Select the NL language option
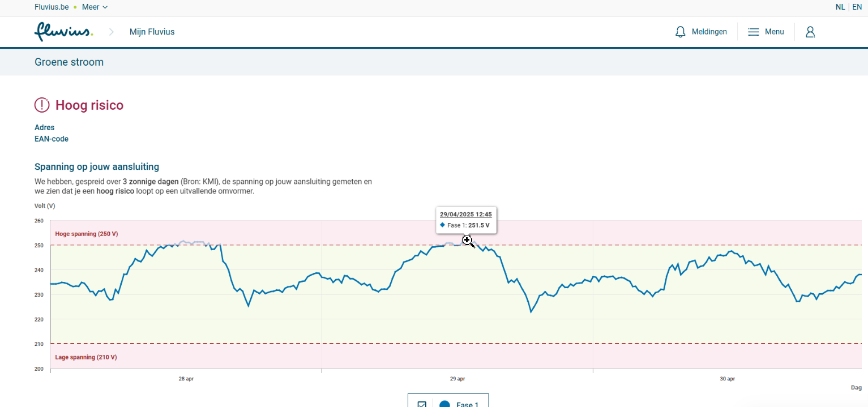The height and width of the screenshot is (407, 868). pos(840,7)
